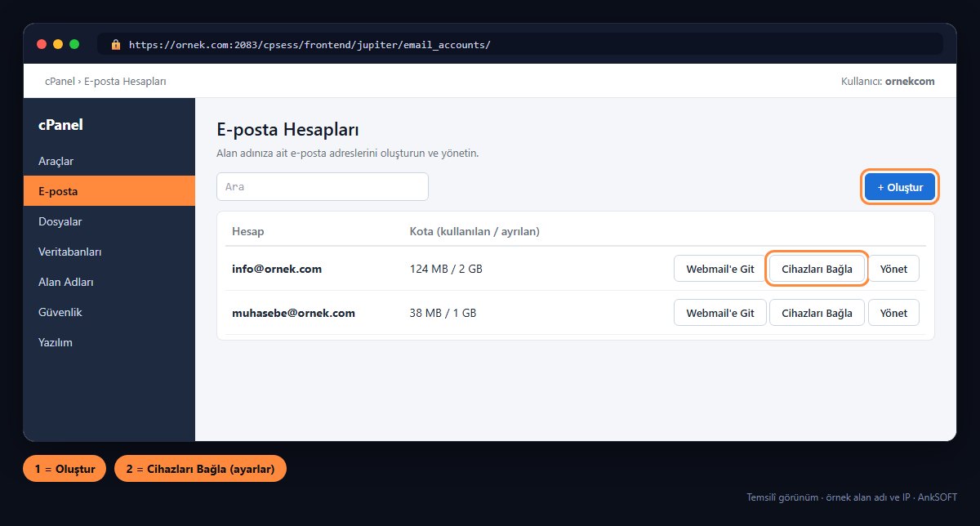The image size is (980, 526).
Task: Select E-posta in the sidebar
Action: (109, 191)
